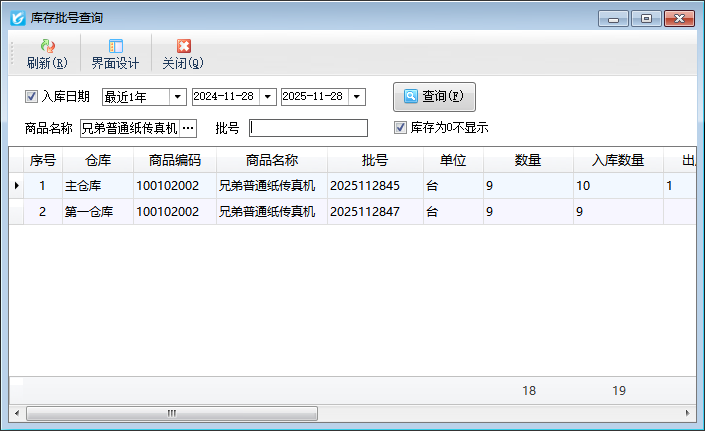Viewport: 705px width, 431px height.
Task: Click the 批号 column header
Action: click(375, 160)
